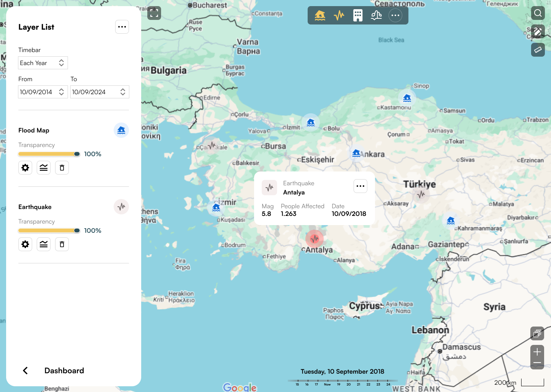Image resolution: width=551 pixels, height=392 pixels.
Task: Select the landslide icon in top toolbar
Action: click(377, 15)
